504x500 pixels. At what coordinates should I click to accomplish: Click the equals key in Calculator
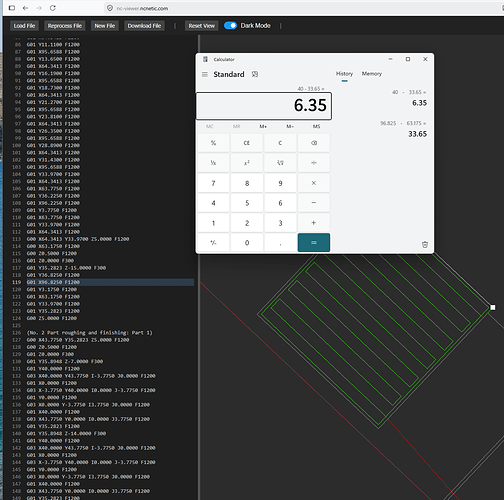coord(314,243)
